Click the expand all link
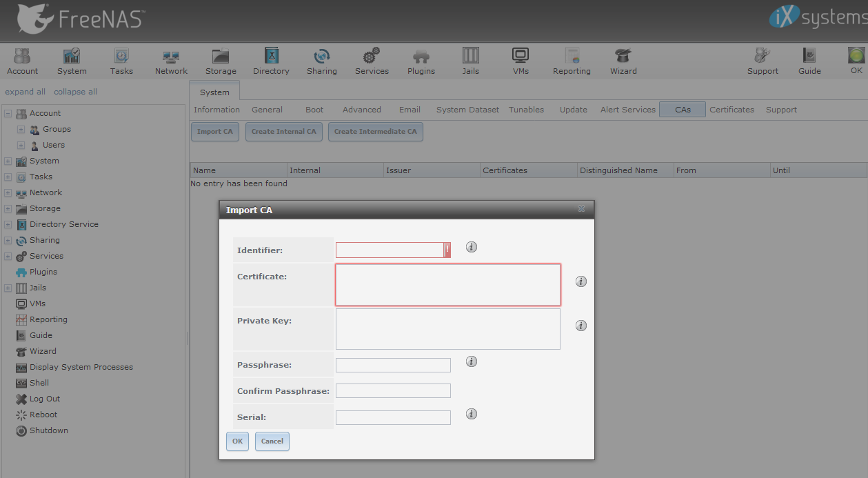The height and width of the screenshot is (478, 868). [25, 92]
